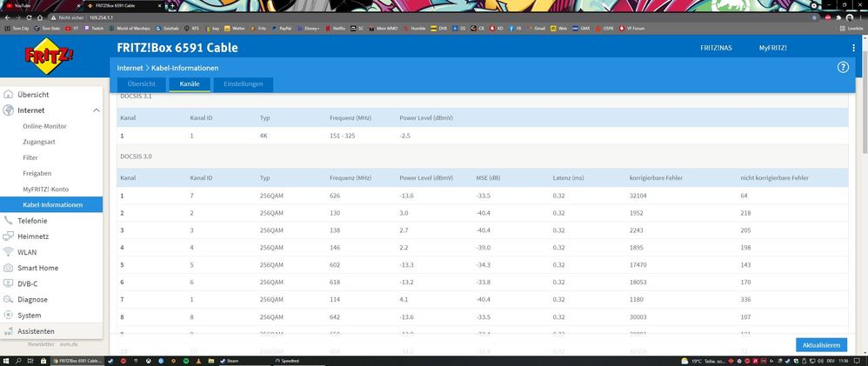Screen dimensions: 868x366
Task: Open Freigaben in the sidebar
Action: (x=37, y=173)
